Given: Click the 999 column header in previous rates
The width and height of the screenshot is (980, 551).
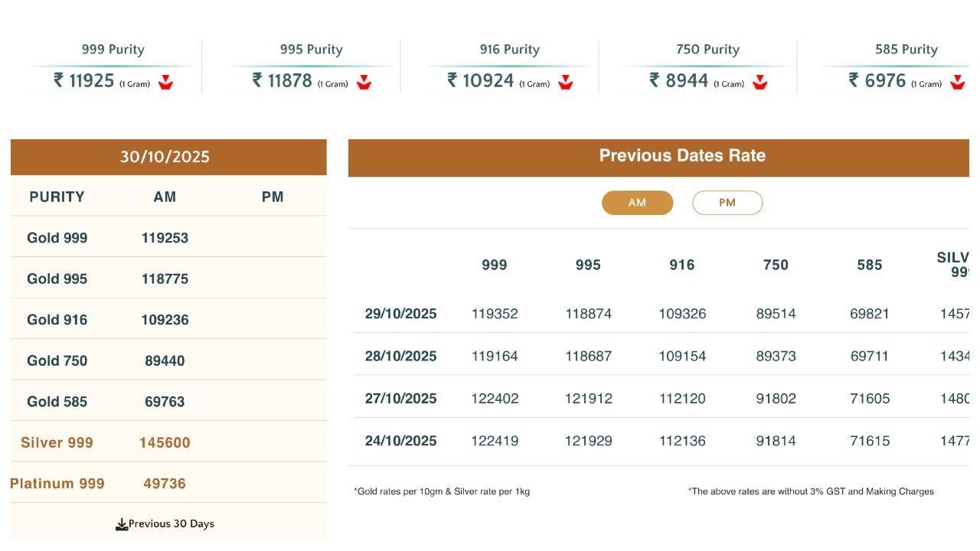Looking at the screenshot, I should pyautogui.click(x=495, y=265).
